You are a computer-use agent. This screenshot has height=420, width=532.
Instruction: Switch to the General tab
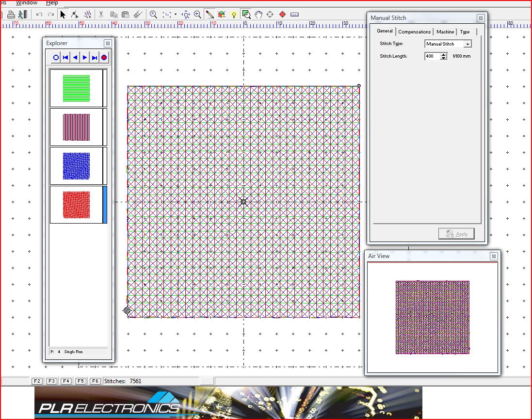(x=385, y=31)
